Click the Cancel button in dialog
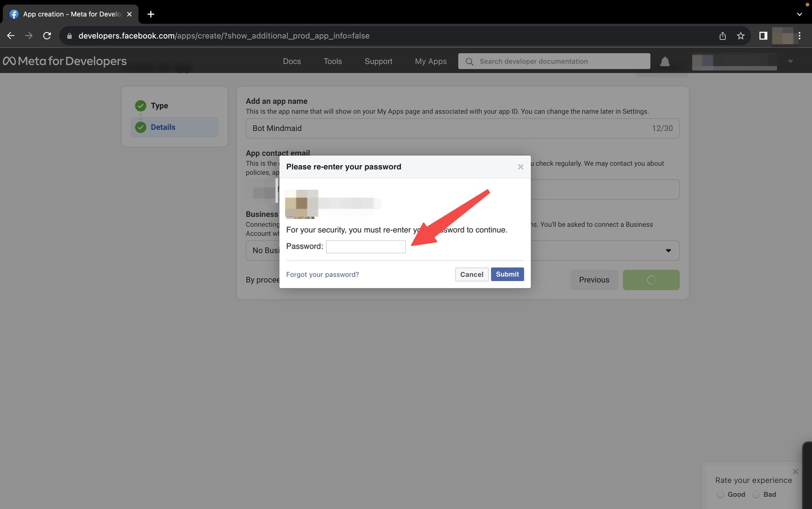The width and height of the screenshot is (812, 509). tap(472, 274)
